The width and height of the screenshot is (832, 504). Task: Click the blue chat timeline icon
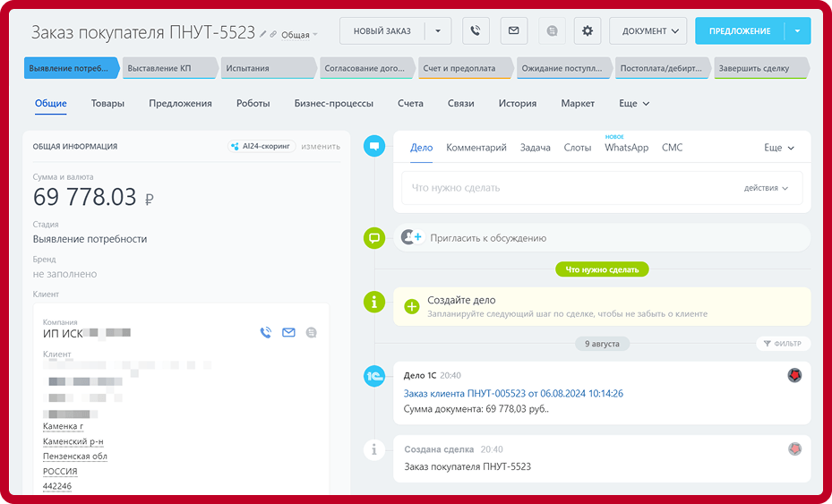tap(374, 146)
